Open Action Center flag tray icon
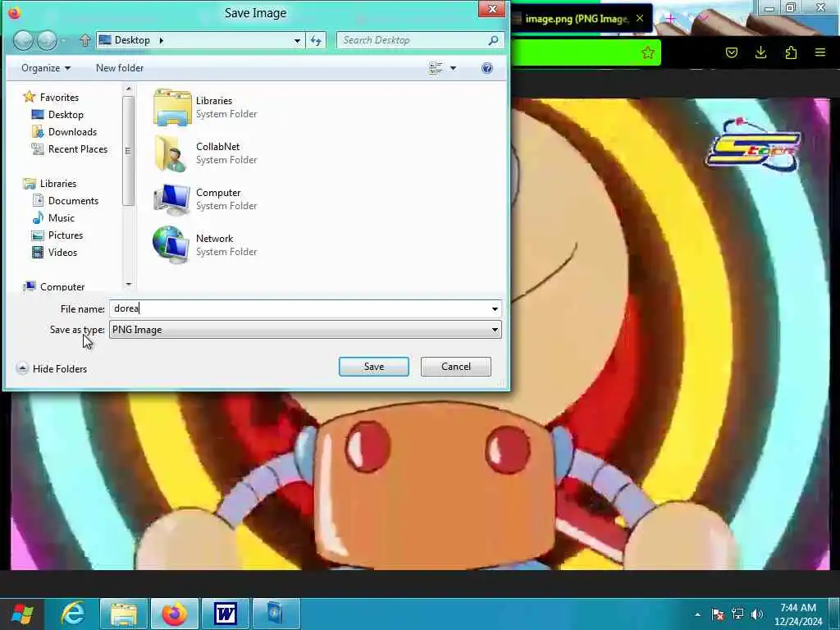 (x=718, y=614)
